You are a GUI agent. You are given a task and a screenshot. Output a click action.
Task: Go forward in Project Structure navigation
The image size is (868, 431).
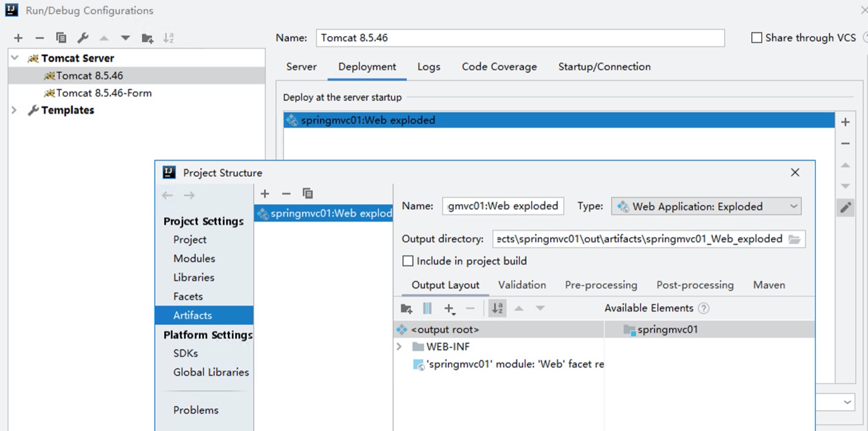(189, 195)
